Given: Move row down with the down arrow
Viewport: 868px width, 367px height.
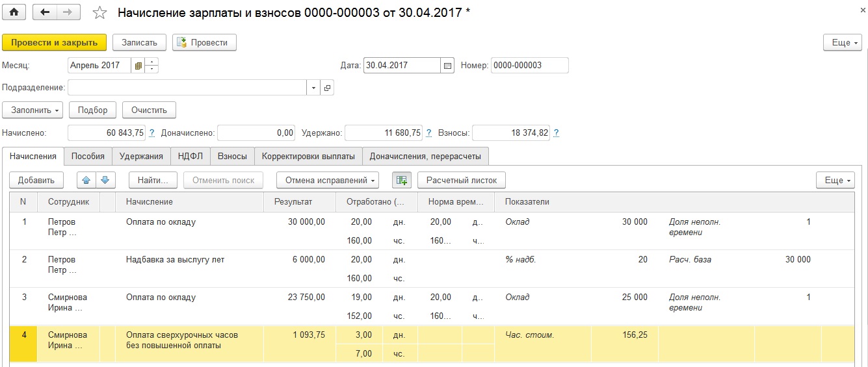Looking at the screenshot, I should click(x=106, y=180).
